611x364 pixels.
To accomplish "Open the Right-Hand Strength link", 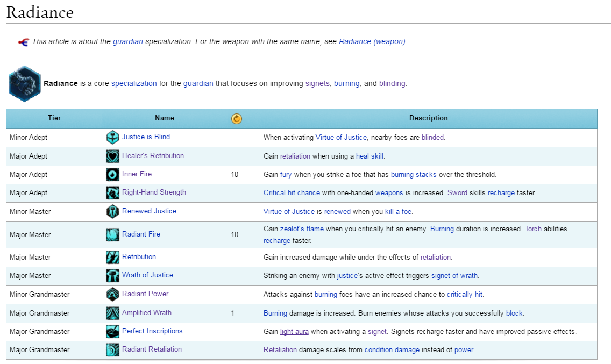I will click(x=154, y=192).
